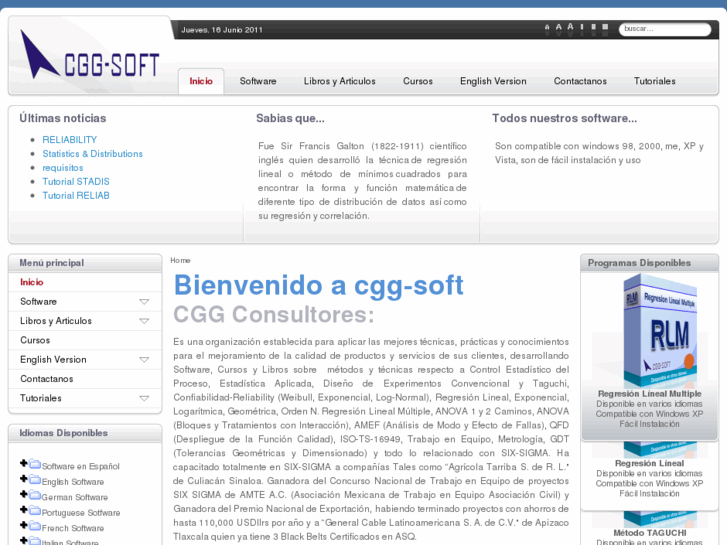The height and width of the screenshot is (545, 727).
Task: Click folder icon for French Software
Action: (35, 526)
